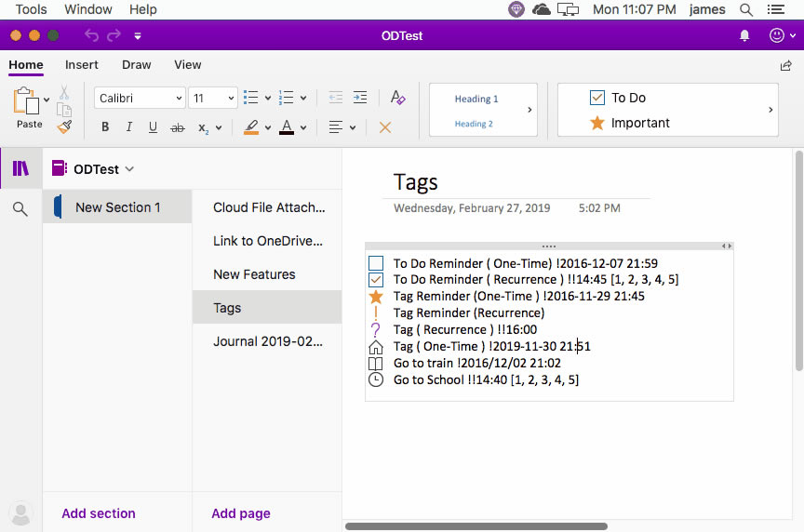The width and height of the screenshot is (804, 532).
Task: Click Add page
Action: coord(241,513)
